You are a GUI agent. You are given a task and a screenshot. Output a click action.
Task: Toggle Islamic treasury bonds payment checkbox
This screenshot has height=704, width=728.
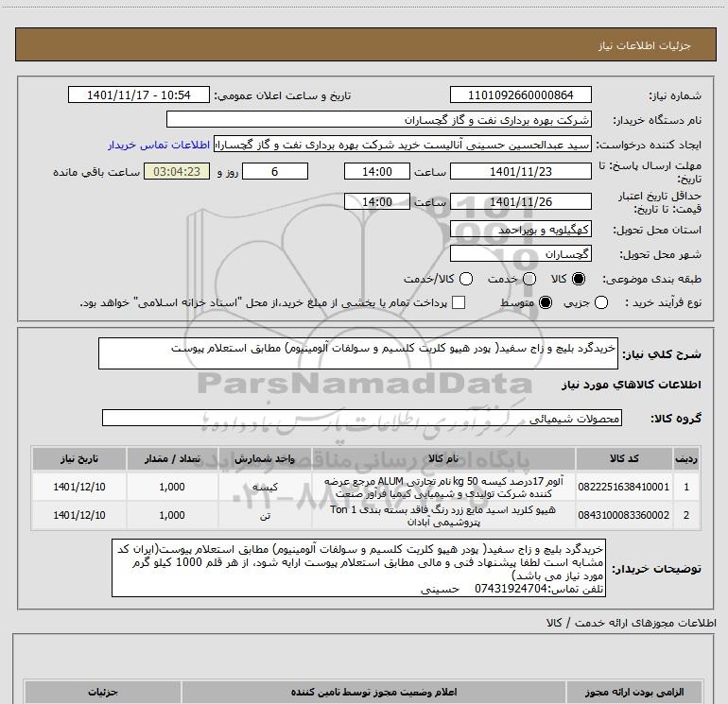tap(459, 302)
